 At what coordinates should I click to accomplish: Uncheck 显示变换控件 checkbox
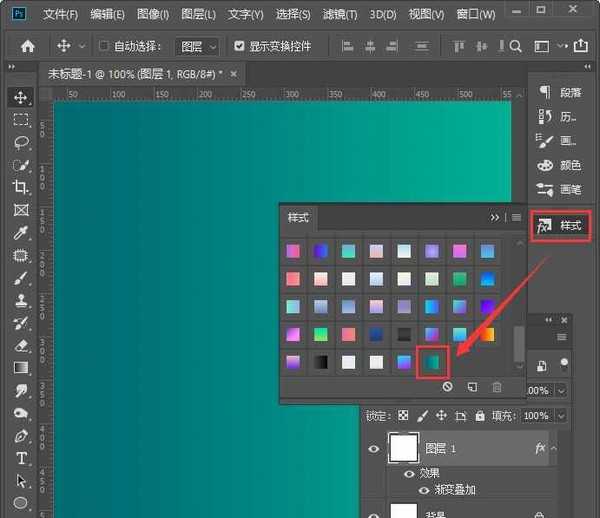coord(239,47)
